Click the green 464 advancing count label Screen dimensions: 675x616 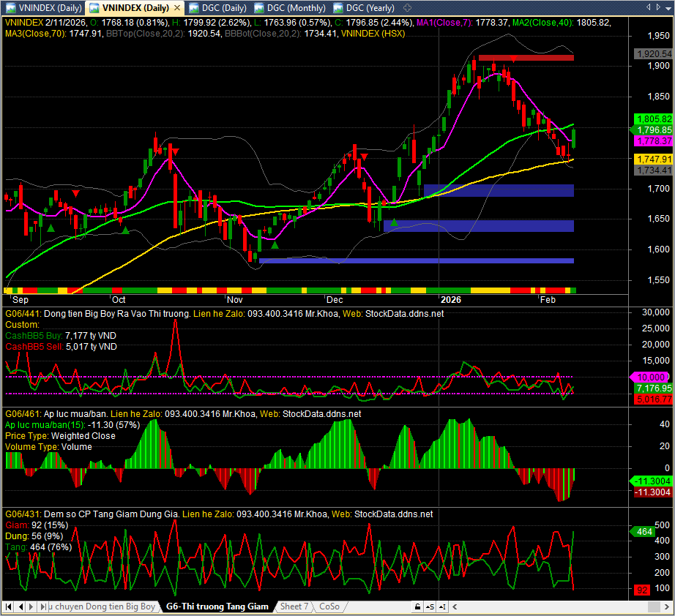coord(643,532)
